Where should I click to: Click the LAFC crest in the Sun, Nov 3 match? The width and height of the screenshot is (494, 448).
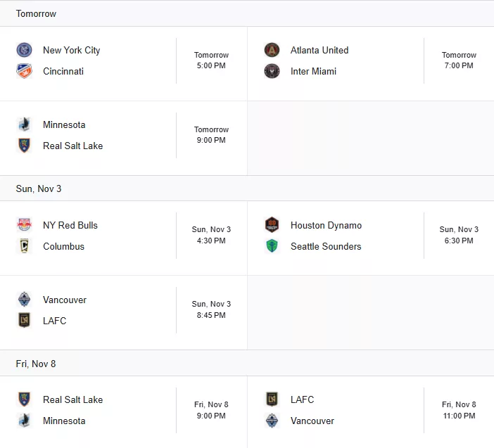[x=24, y=321]
